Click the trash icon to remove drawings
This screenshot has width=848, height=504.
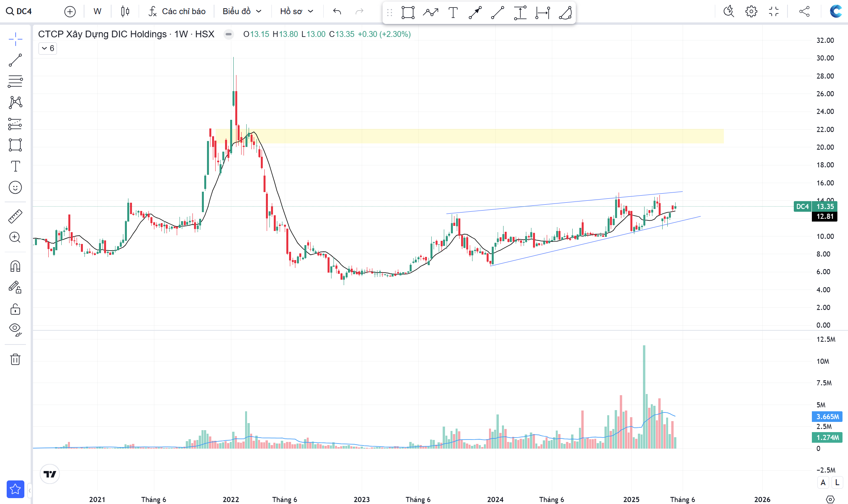click(15, 359)
